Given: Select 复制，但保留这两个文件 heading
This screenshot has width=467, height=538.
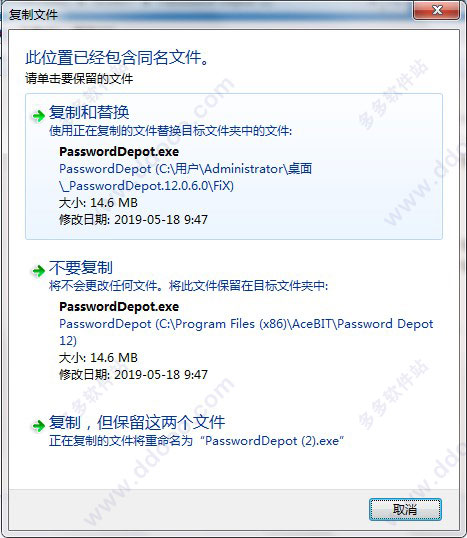Looking at the screenshot, I should (137, 422).
